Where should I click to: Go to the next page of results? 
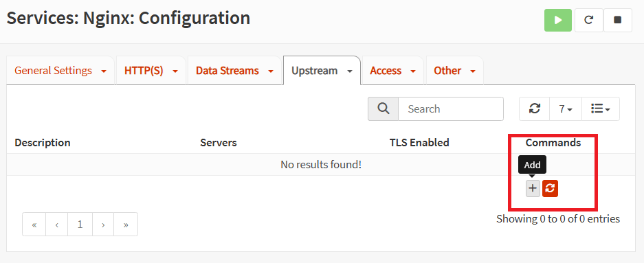103,225
